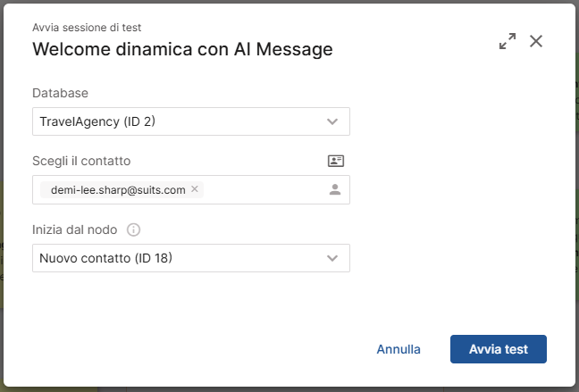Click the Database field label
Viewport: 579px width, 392px height.
click(60, 93)
